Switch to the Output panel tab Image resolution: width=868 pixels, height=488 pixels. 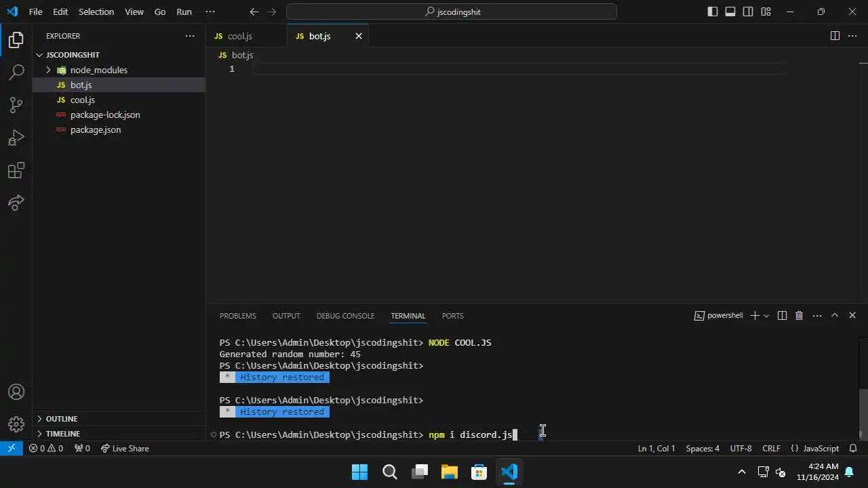coord(286,316)
